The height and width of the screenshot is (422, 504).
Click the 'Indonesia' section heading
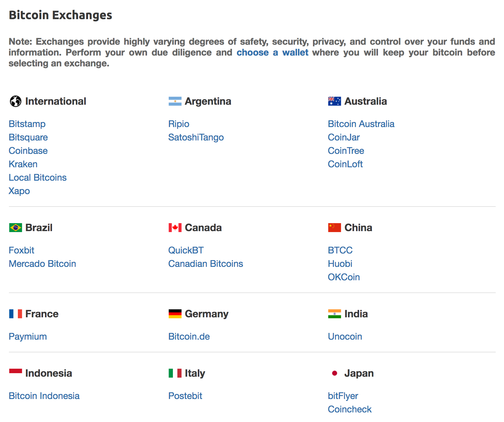49,373
